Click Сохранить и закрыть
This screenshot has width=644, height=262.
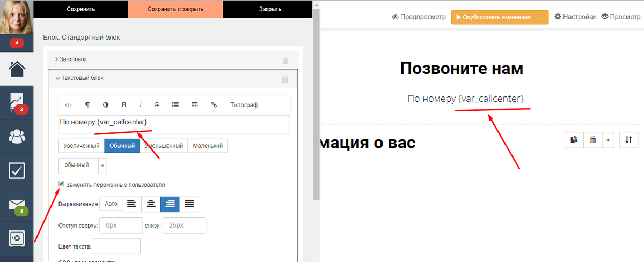point(175,9)
